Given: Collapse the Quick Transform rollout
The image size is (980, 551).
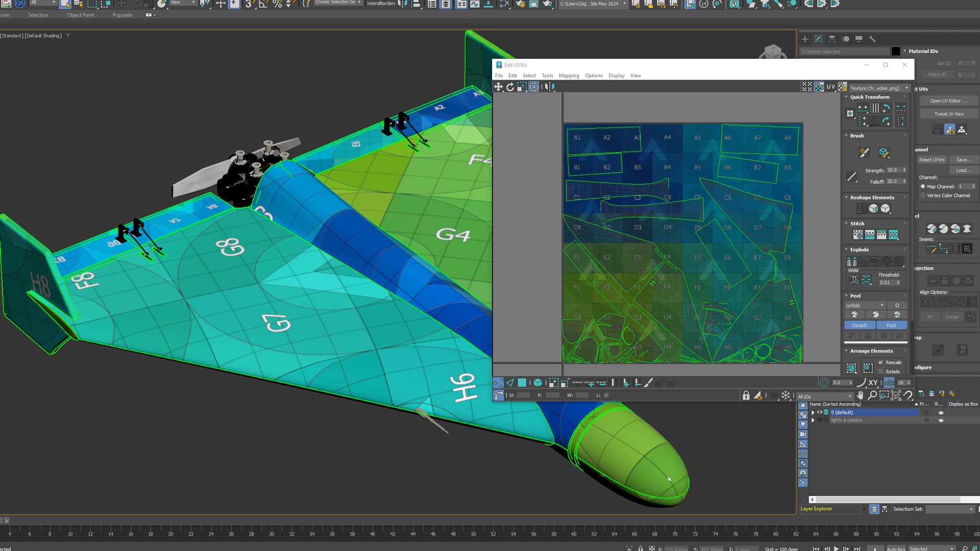Looking at the screenshot, I should coord(846,97).
